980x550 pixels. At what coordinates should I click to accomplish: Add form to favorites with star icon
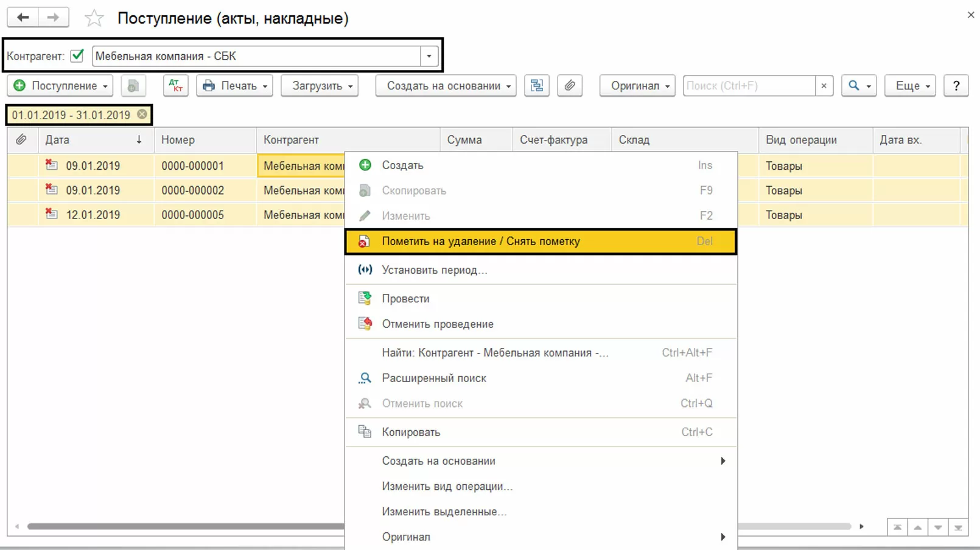click(x=94, y=18)
